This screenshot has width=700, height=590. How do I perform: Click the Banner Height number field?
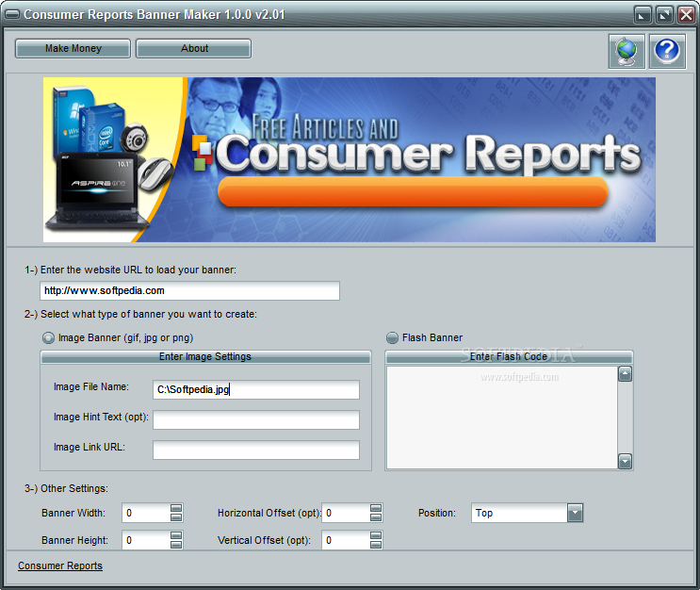[x=146, y=540]
